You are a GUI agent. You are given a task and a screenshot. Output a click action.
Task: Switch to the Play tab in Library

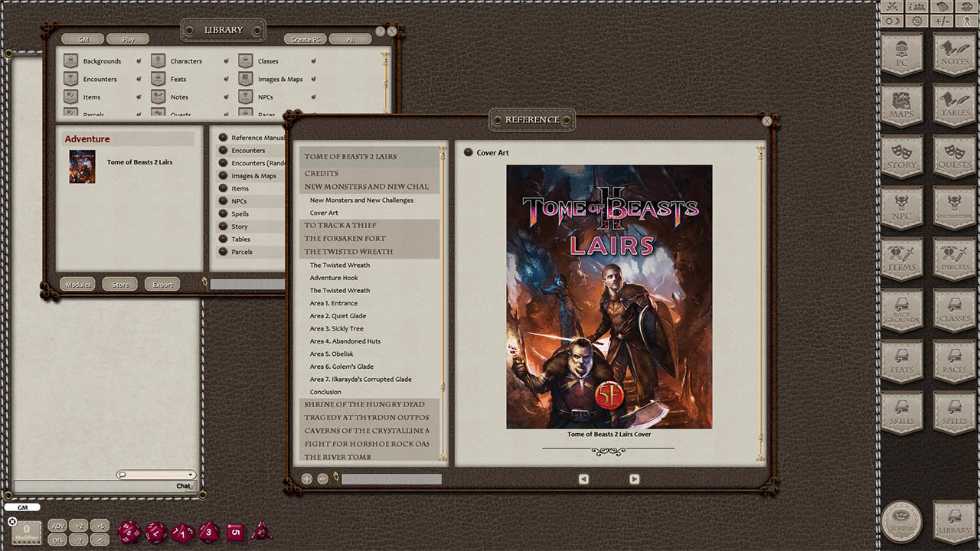(127, 38)
